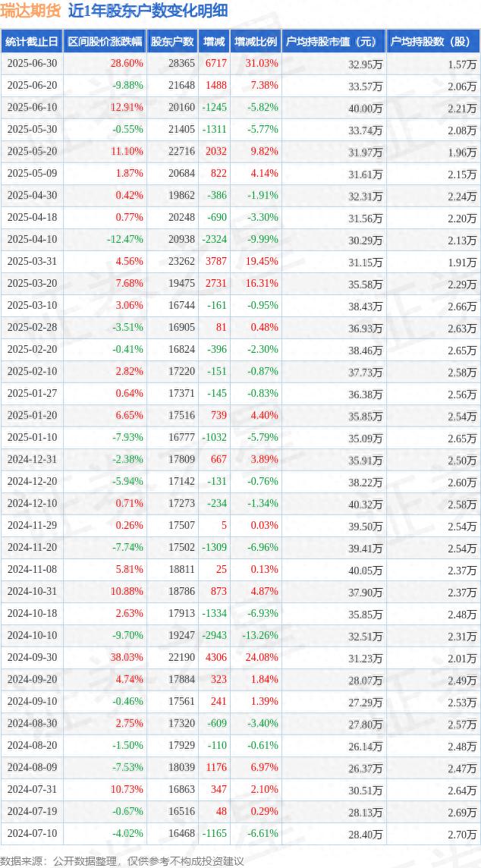Click the 户均持股市值（元） header
This screenshot has height=868, width=481.
pos(333,42)
